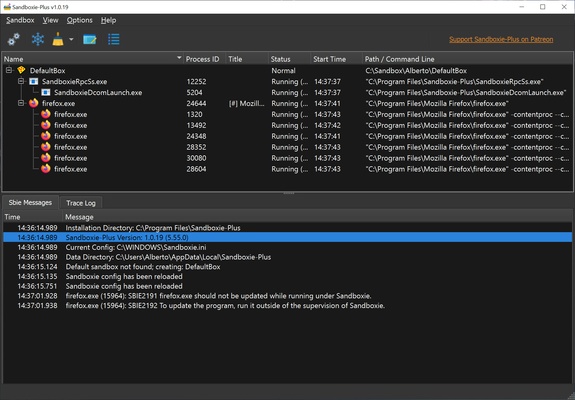Screen dimensions: 575x400
Task: Click the edit ini file toolbar icon
Action: pyautogui.click(x=90, y=39)
